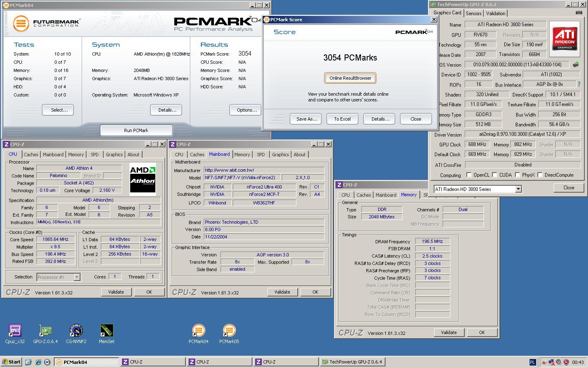Open the Online ResultBrowser
Image resolution: width=588 pixels, height=368 pixels.
350,78
